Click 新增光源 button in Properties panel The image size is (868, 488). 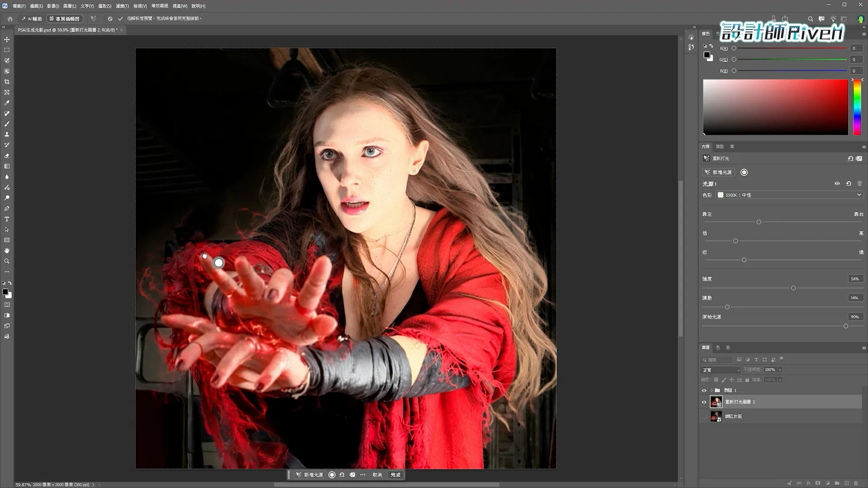click(718, 172)
